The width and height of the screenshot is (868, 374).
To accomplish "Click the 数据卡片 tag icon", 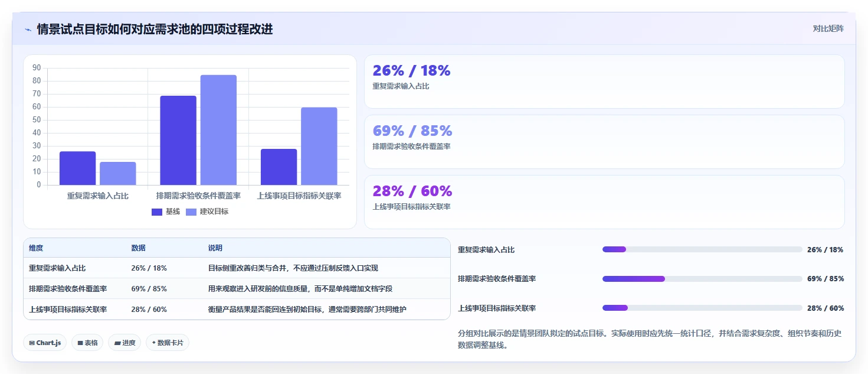I will click(153, 343).
